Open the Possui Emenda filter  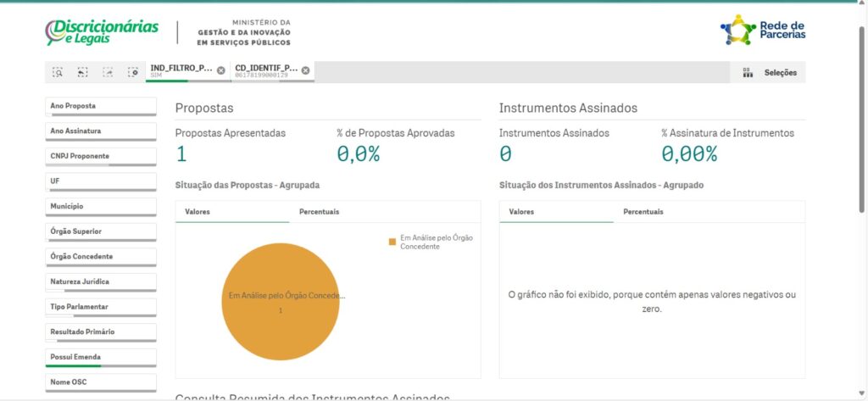101,357
